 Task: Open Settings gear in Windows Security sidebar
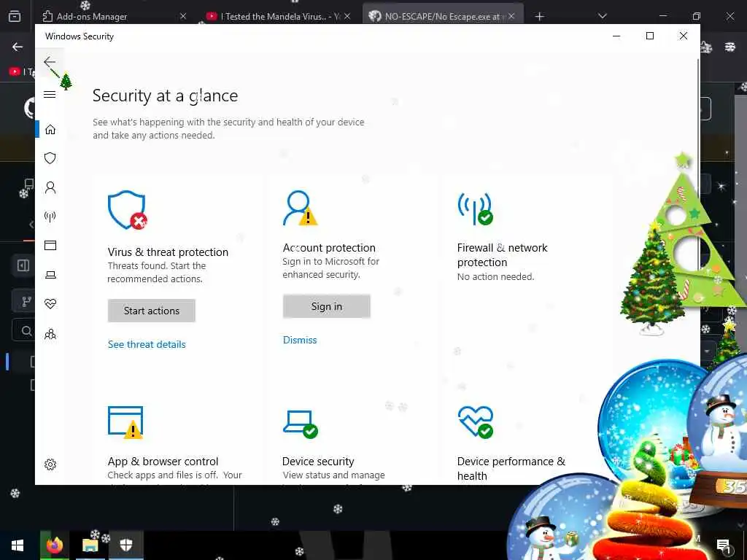pos(50,464)
